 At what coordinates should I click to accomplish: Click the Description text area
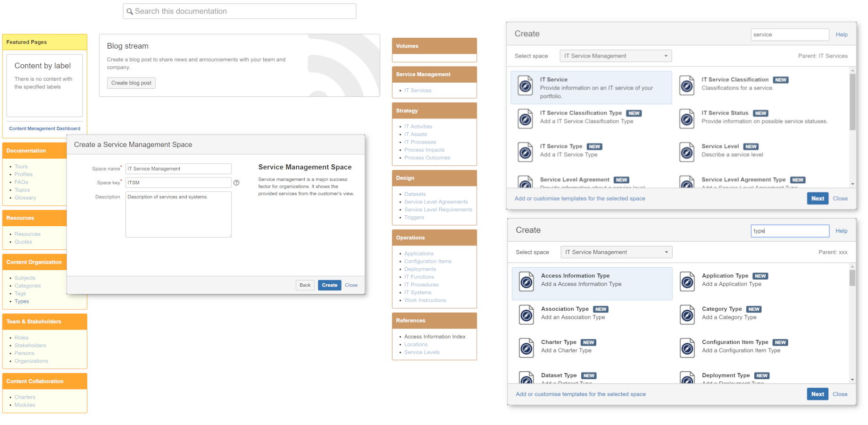178,214
